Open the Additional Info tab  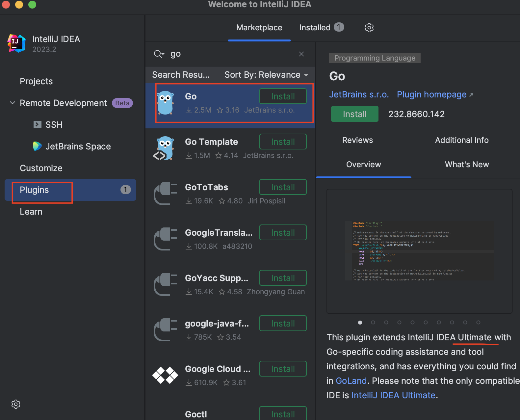point(462,140)
